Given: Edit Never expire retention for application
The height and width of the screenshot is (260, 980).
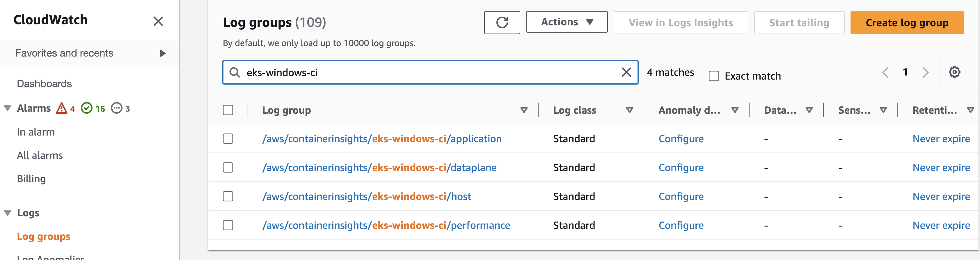Looking at the screenshot, I should click(x=941, y=139).
